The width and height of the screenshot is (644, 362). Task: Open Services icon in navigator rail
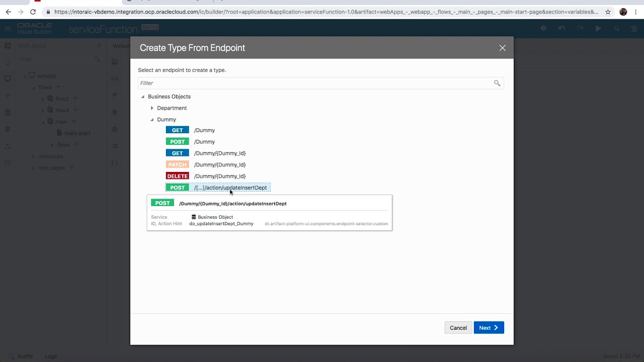(x=8, y=96)
